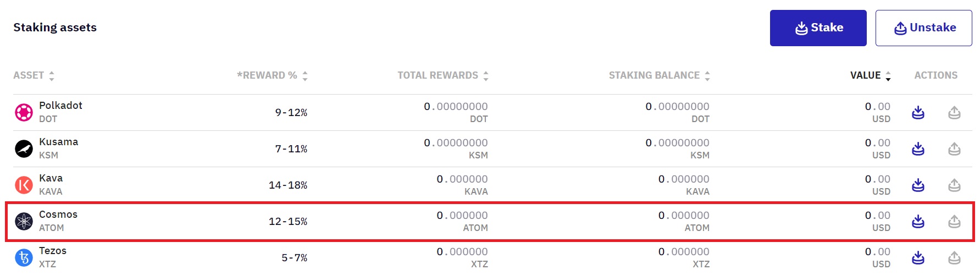The image size is (980, 275).
Task: Sort table by STAKING BALANCE column
Action: click(659, 75)
